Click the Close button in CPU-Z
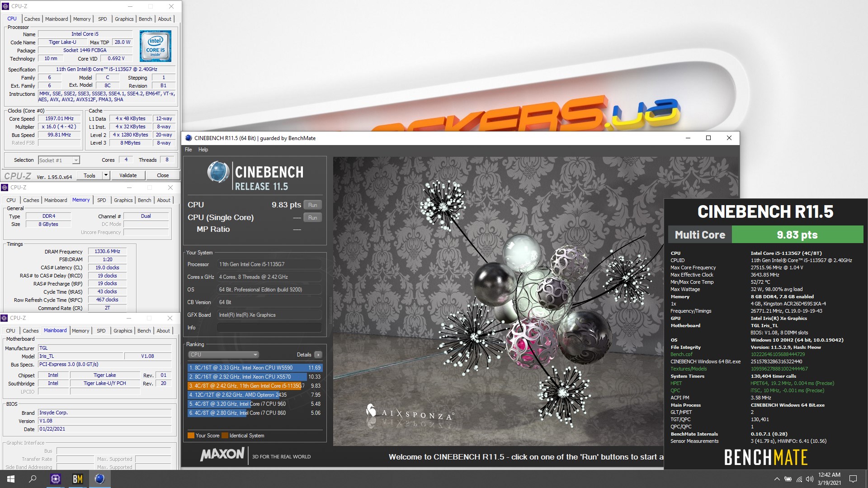This screenshot has height=488, width=868. [x=163, y=175]
